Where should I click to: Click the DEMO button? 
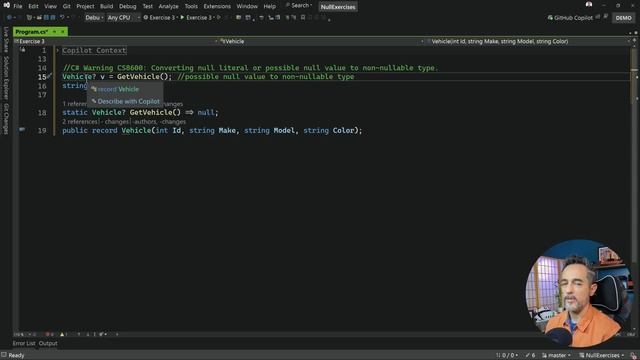click(623, 18)
